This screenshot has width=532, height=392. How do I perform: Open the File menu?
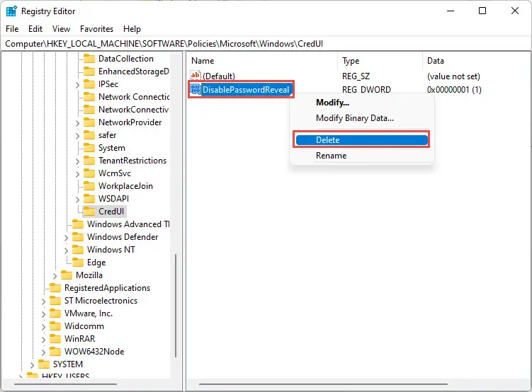(x=12, y=29)
